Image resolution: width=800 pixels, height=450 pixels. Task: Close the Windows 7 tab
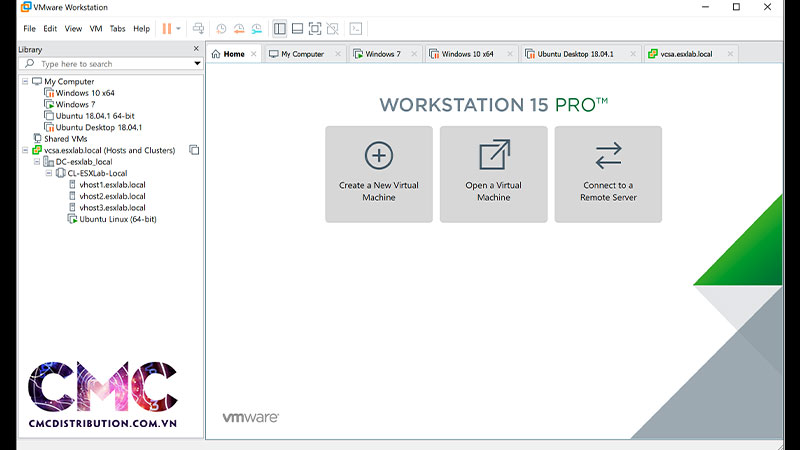tap(414, 54)
